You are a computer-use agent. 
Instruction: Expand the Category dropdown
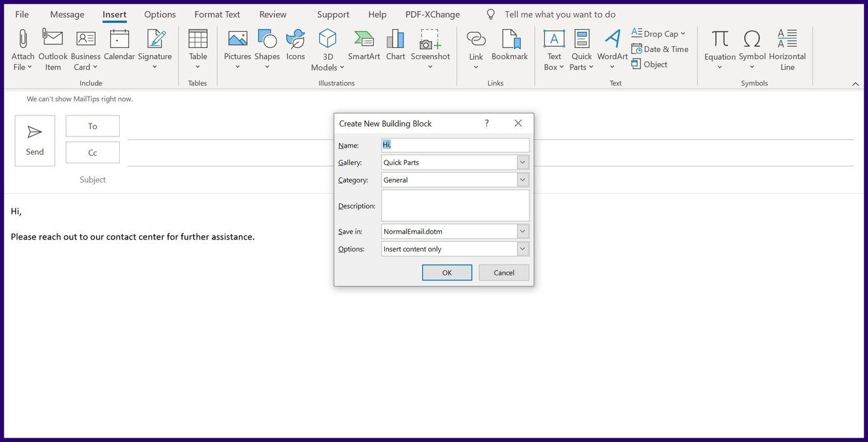pos(523,180)
